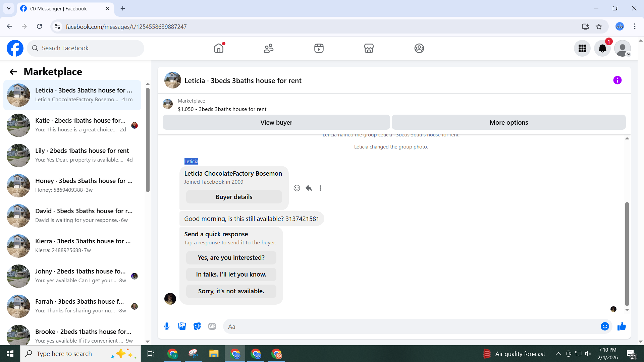Open the Marketplace icon in top navigation

(369, 48)
